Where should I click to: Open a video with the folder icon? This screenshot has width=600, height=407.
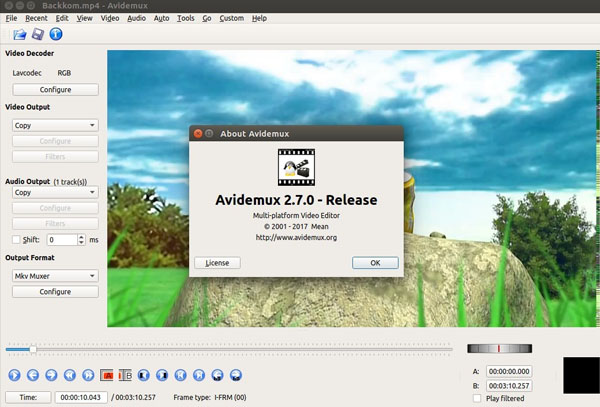pos(20,34)
